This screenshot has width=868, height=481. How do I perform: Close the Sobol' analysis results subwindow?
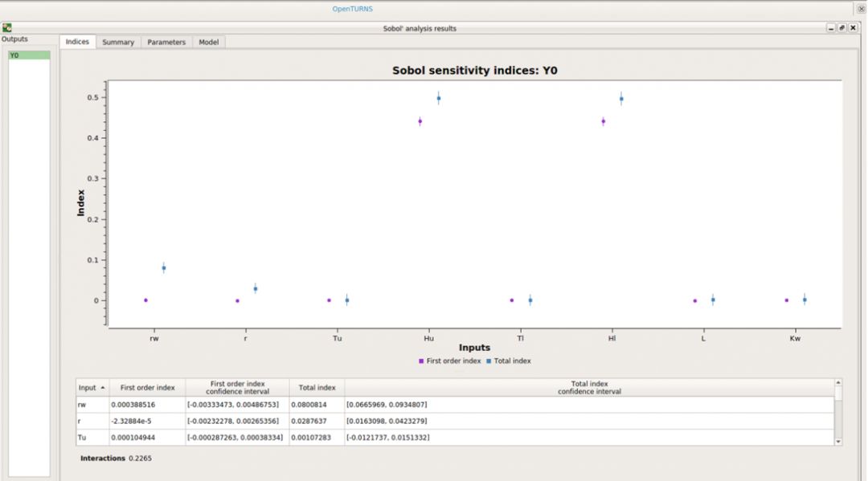coord(853,27)
